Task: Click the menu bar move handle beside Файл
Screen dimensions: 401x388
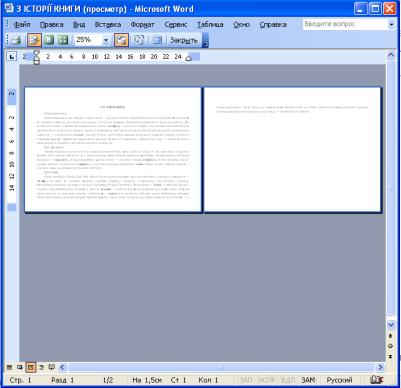Action: pos(8,25)
